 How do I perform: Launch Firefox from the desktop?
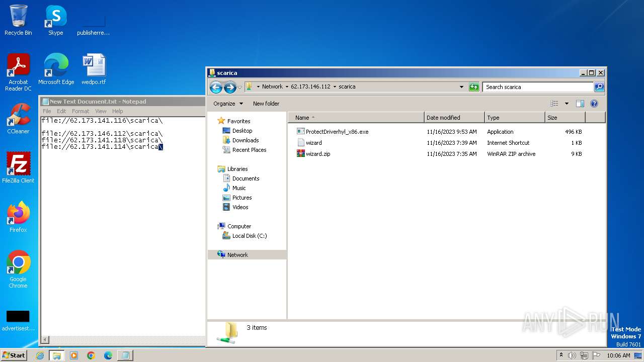[18, 217]
